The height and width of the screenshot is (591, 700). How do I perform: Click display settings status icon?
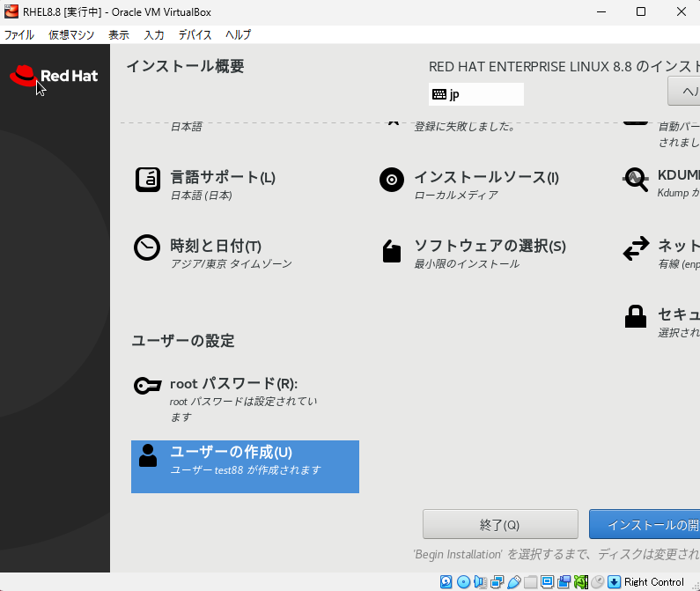coord(547,581)
